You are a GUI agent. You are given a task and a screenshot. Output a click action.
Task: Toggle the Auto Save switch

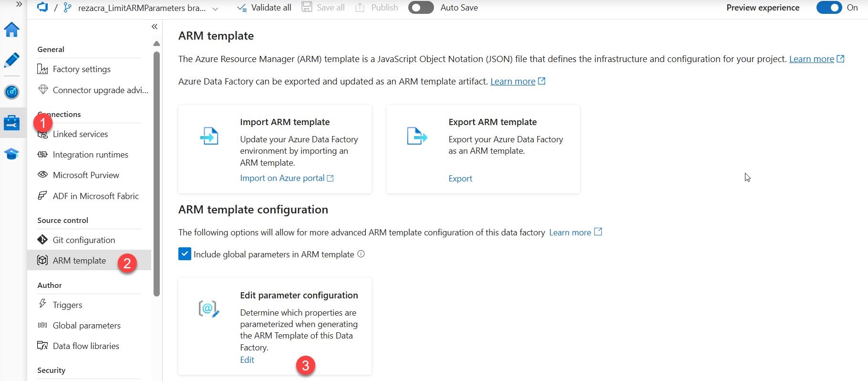[x=421, y=8]
